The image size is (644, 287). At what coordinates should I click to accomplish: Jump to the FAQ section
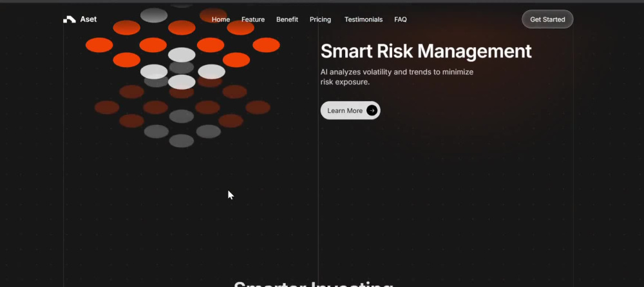coord(401,19)
